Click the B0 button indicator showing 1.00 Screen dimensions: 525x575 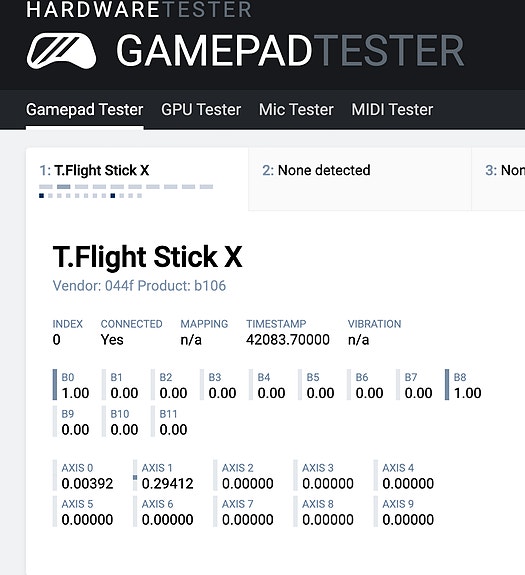coord(71,385)
